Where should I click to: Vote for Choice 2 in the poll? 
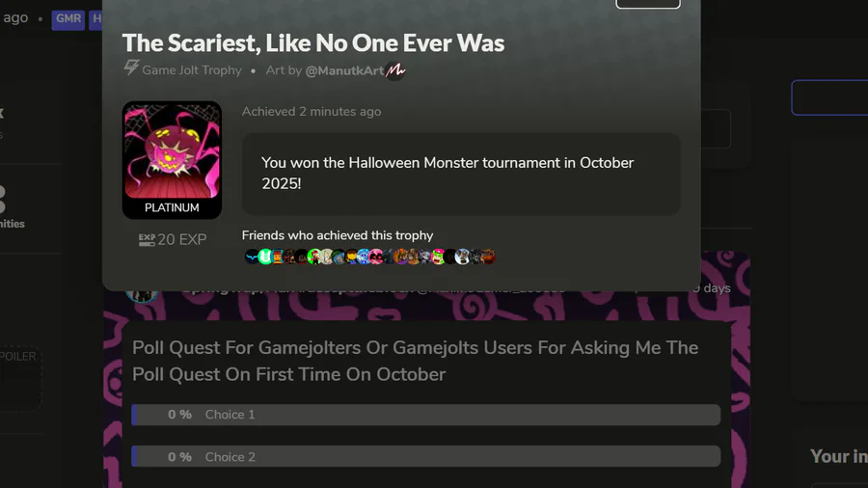425,456
